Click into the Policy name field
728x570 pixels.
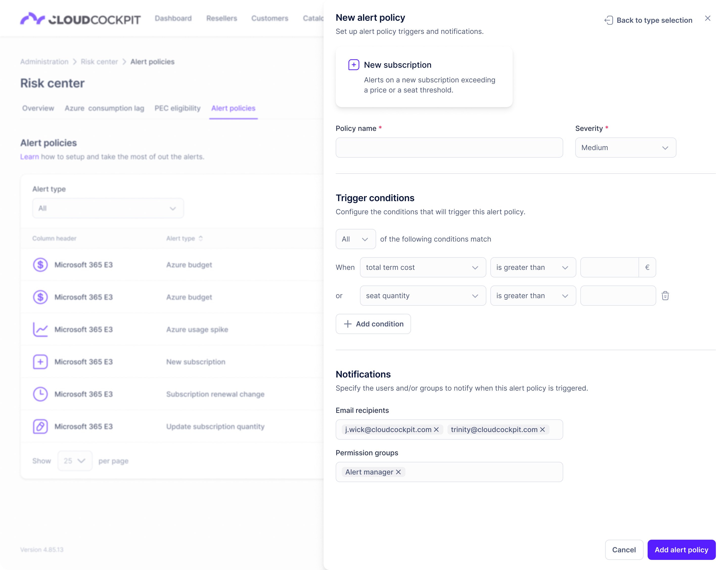[x=449, y=148]
